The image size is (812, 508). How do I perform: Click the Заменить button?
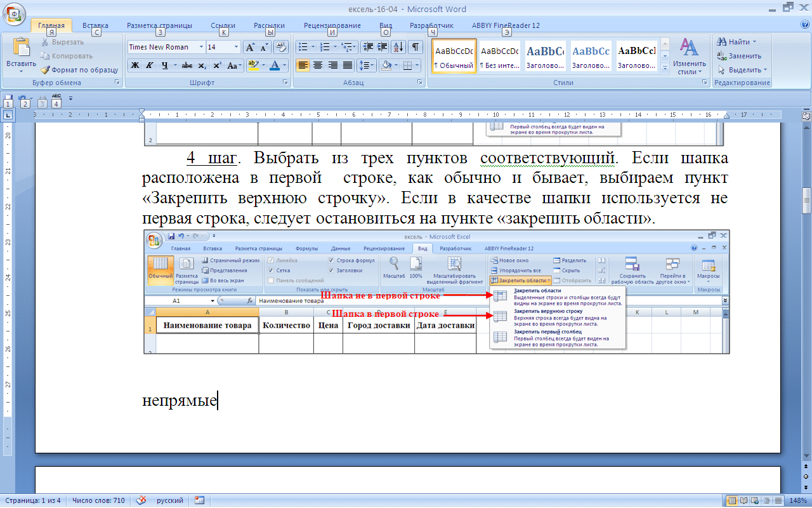[x=739, y=56]
